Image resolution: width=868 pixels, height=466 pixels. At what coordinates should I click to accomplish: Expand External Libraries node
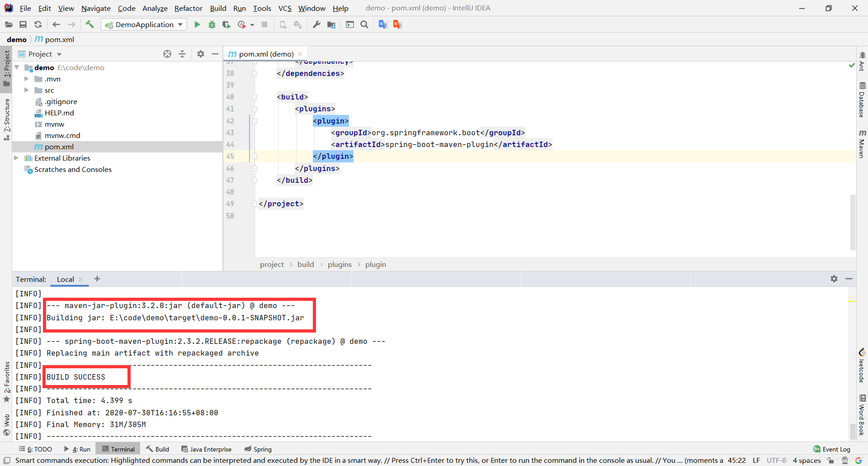coord(16,158)
